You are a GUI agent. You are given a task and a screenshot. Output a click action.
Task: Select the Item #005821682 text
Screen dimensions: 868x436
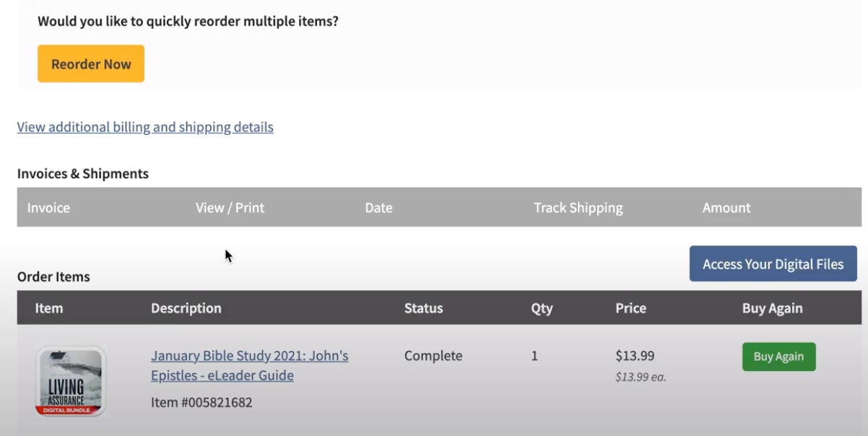click(201, 402)
